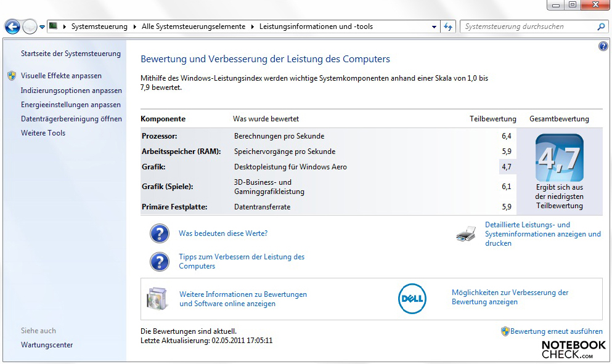Click the 4,7 overall score badge
612x364 pixels.
click(560, 158)
